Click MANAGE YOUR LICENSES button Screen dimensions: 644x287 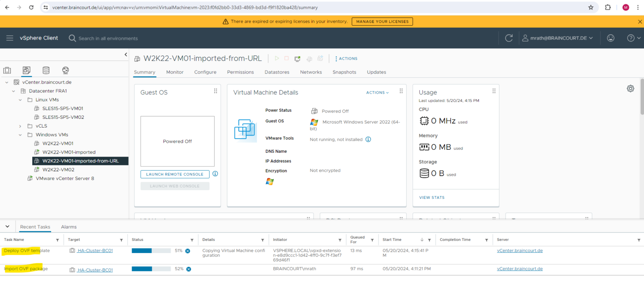tap(382, 21)
